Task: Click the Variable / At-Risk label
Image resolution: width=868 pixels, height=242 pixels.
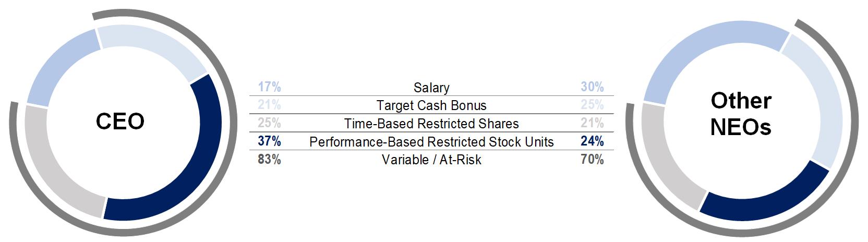Action: pos(431,160)
